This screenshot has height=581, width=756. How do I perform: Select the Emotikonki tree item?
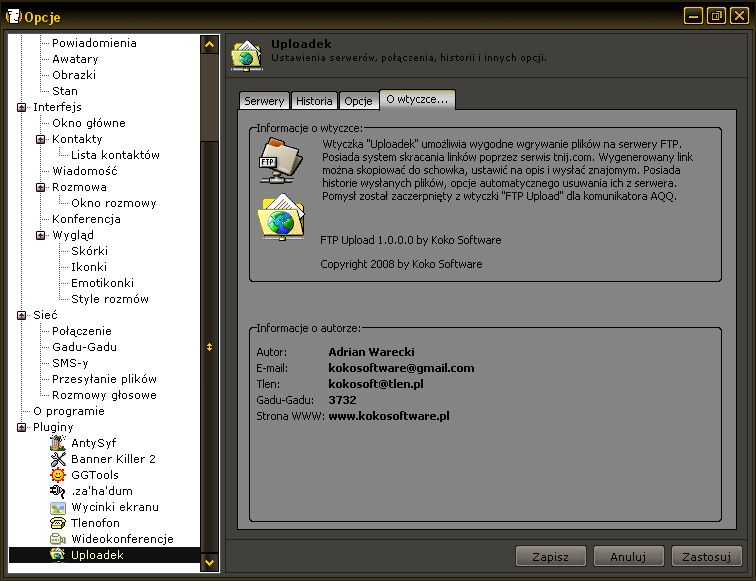[x=102, y=283]
